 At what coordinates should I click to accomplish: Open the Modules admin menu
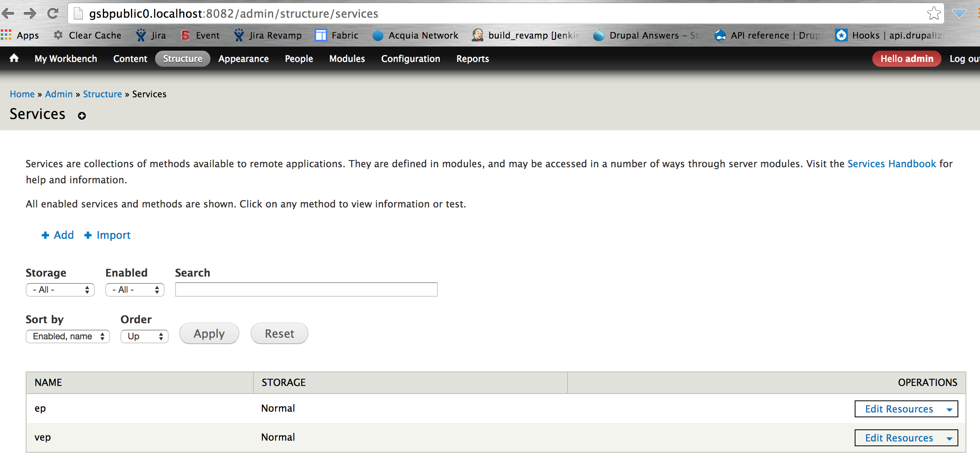pyautogui.click(x=347, y=59)
